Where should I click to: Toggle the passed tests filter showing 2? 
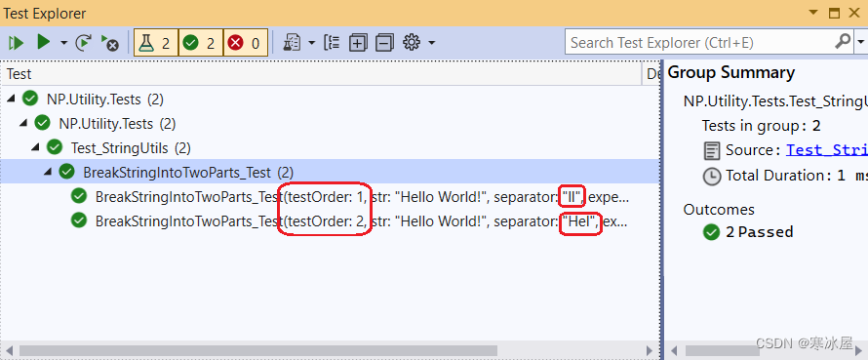point(201,43)
